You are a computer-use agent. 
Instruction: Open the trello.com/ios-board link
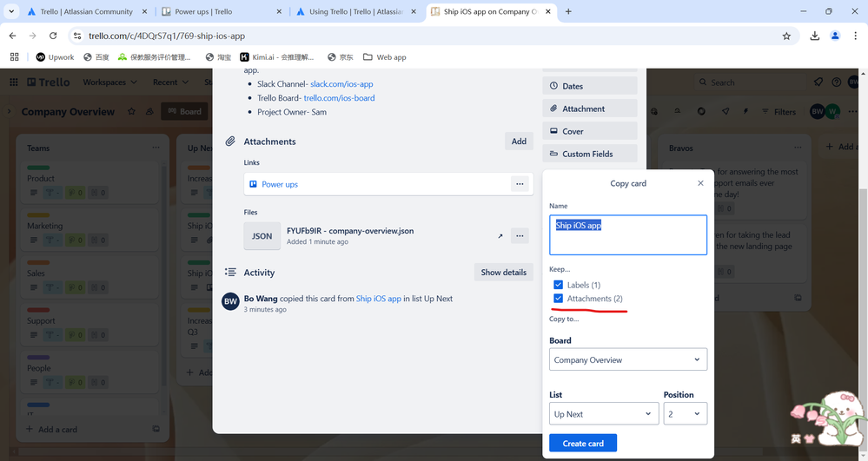(x=339, y=98)
